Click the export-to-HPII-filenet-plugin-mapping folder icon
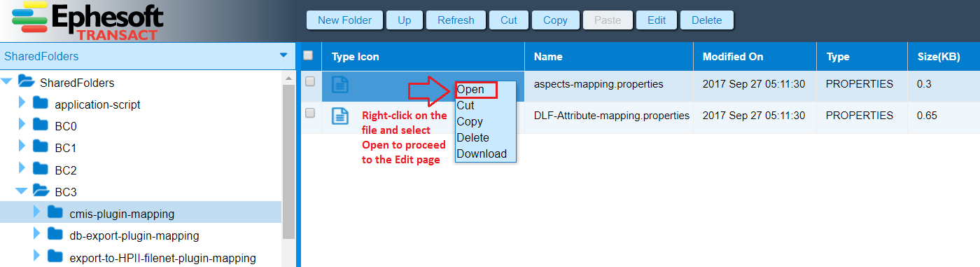Viewport: 980px width, 267px height. point(56,256)
